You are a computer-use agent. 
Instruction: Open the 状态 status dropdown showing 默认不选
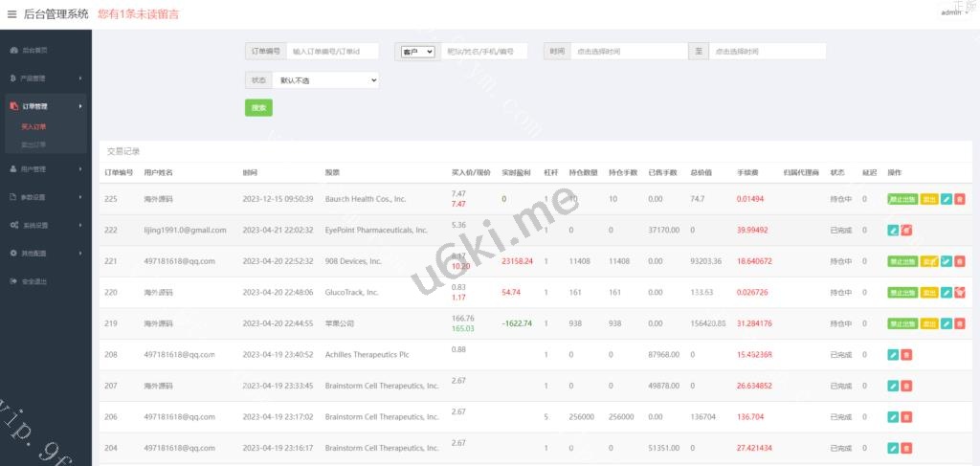tap(325, 80)
